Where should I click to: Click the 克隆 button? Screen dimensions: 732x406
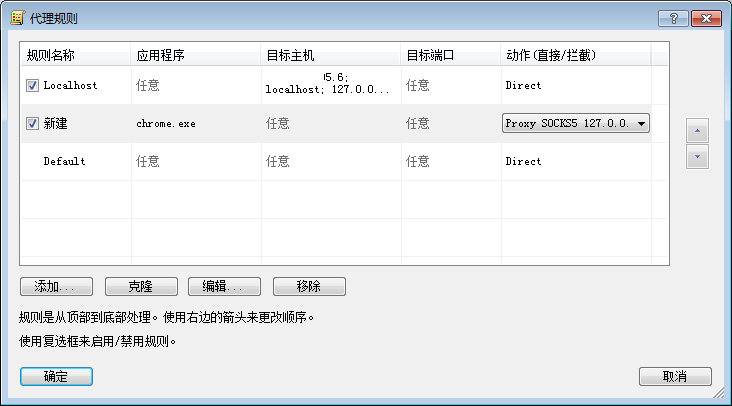pos(141,287)
